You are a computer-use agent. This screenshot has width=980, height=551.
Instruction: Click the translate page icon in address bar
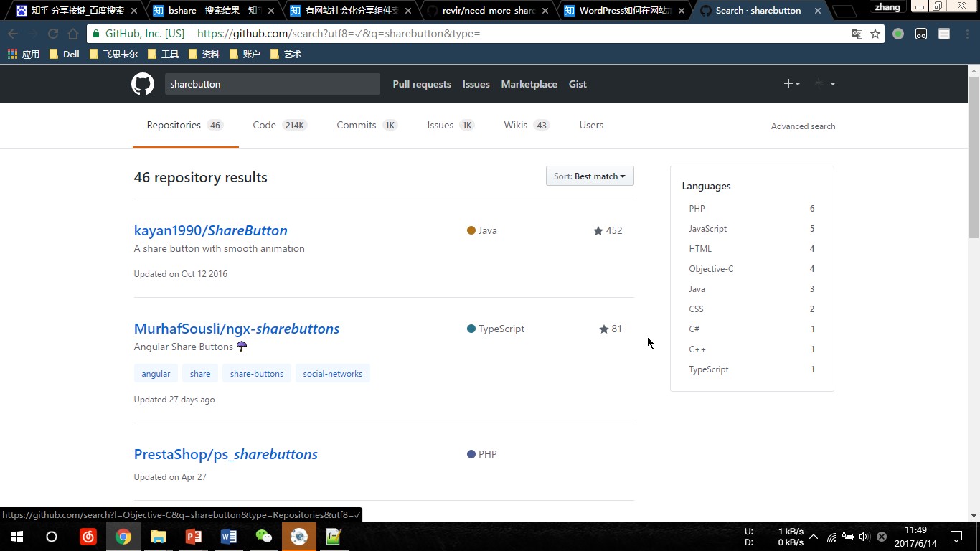pos(857,34)
